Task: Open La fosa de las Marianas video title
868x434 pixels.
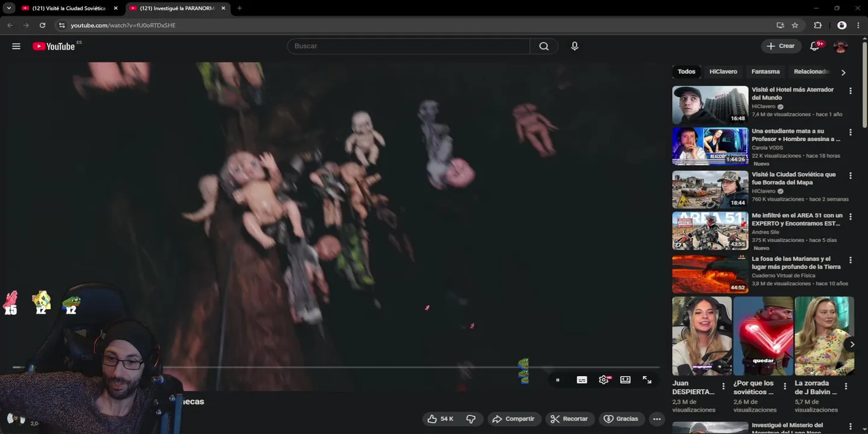Action: tap(796, 263)
